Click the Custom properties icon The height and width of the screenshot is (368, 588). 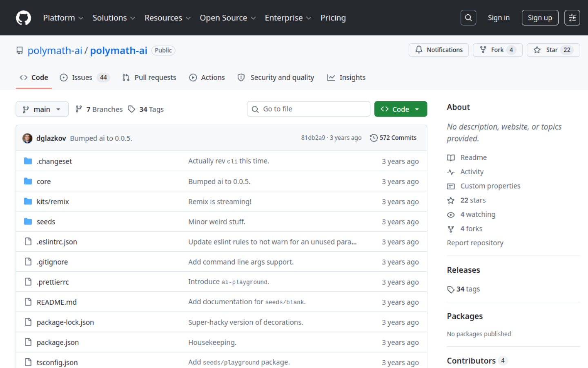451,186
